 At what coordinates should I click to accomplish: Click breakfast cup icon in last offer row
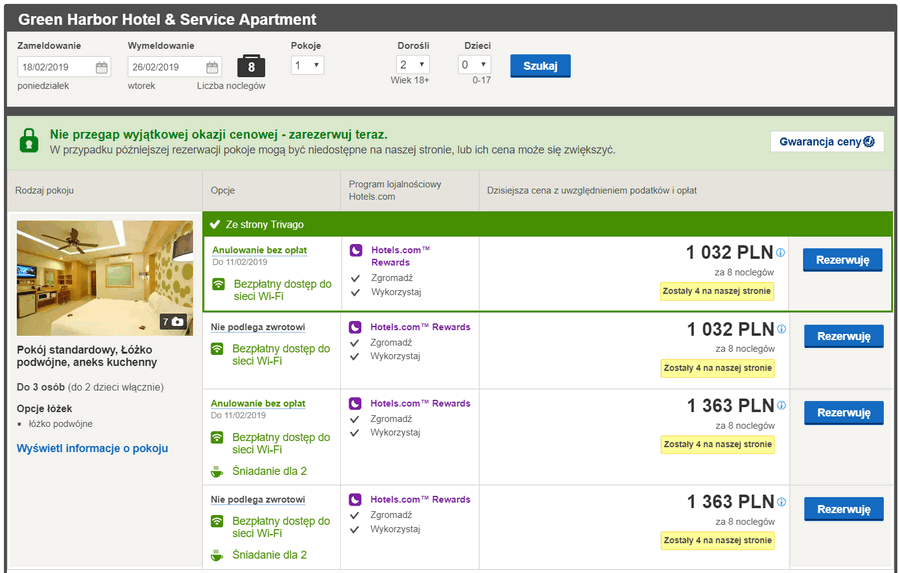[x=217, y=556]
